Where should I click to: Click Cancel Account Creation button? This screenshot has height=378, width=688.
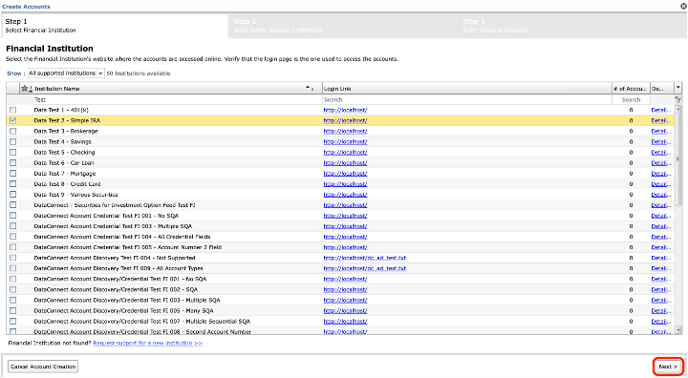(x=43, y=367)
